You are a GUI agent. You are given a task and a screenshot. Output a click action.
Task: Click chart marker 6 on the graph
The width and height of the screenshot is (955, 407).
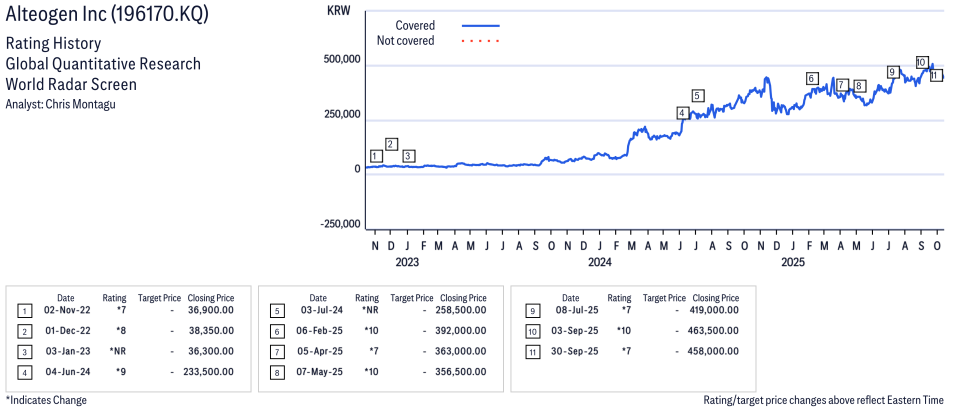click(812, 78)
